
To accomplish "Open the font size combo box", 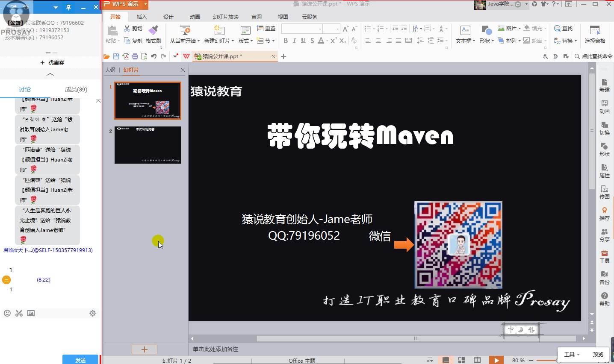I will [x=332, y=29].
